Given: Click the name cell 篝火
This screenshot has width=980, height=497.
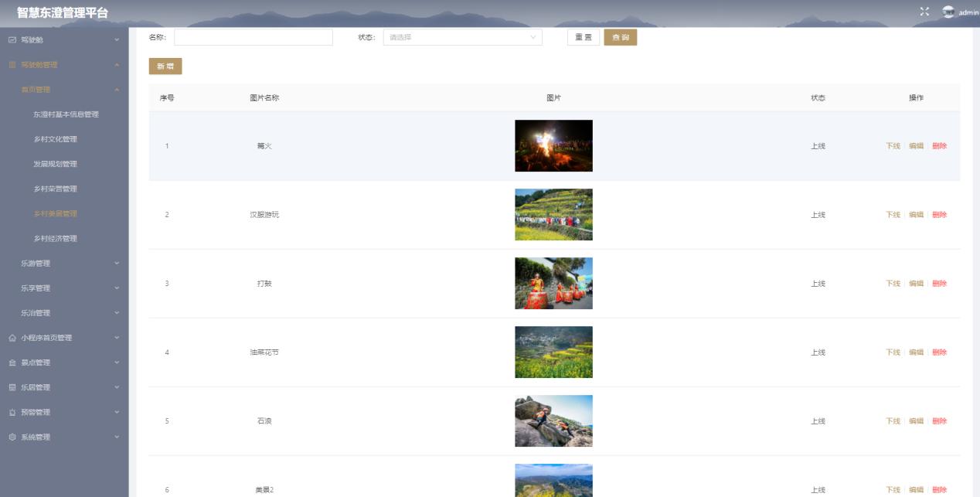Looking at the screenshot, I should pos(264,146).
